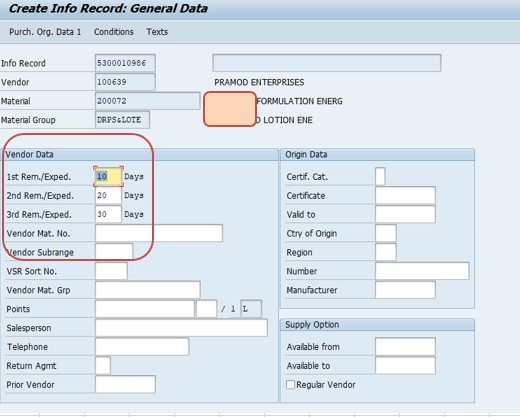This screenshot has height=417, width=520.
Task: Select the 3rd Rem./Exped. days field
Action: pos(108,214)
